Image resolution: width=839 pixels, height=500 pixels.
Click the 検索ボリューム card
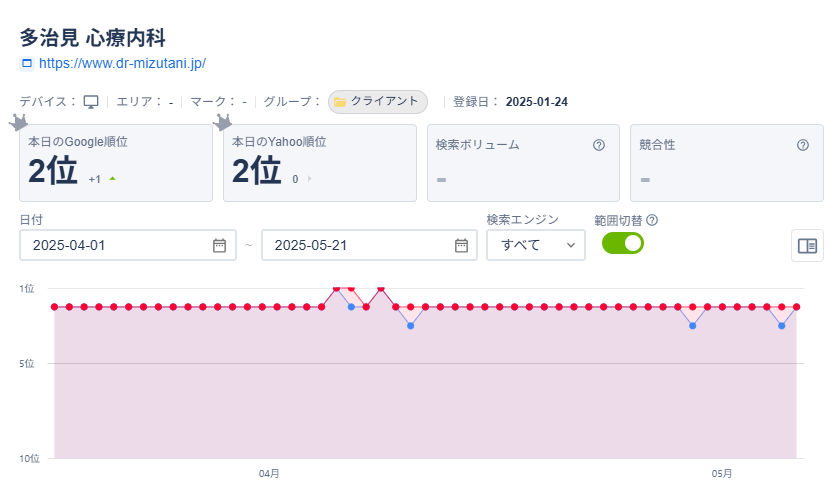[x=523, y=163]
